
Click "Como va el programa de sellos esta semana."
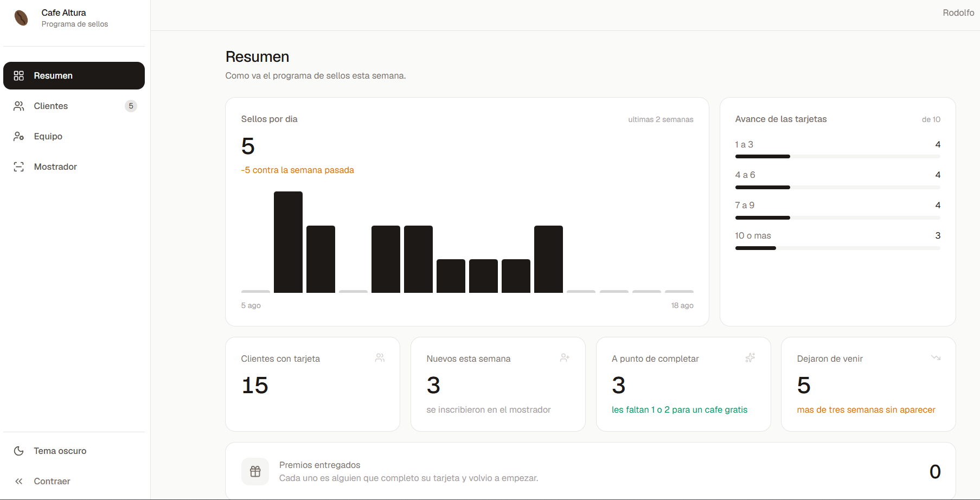pos(316,75)
